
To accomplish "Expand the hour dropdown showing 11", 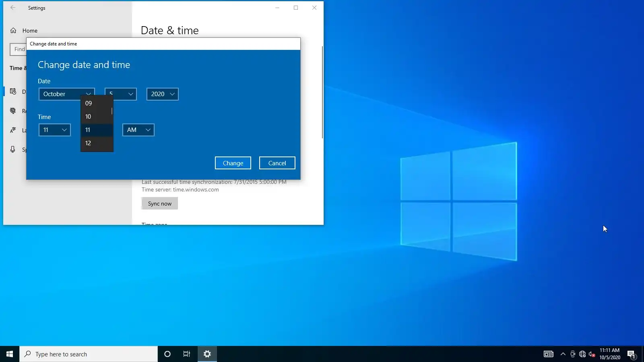I will 55,130.
